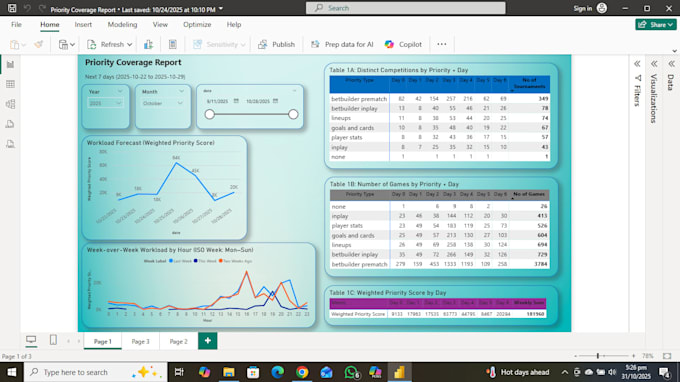
Task: Click the Copilot icon in ribbon
Action: [x=389, y=45]
